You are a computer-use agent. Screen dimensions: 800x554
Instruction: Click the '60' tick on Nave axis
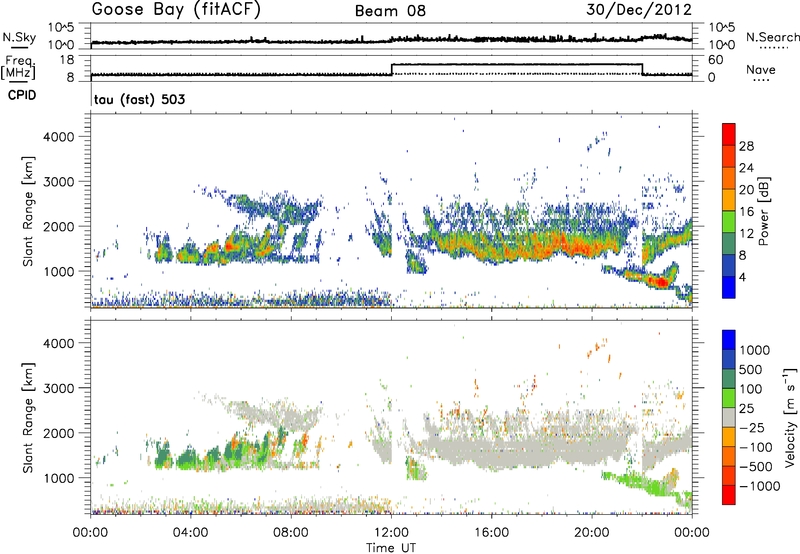pos(716,60)
